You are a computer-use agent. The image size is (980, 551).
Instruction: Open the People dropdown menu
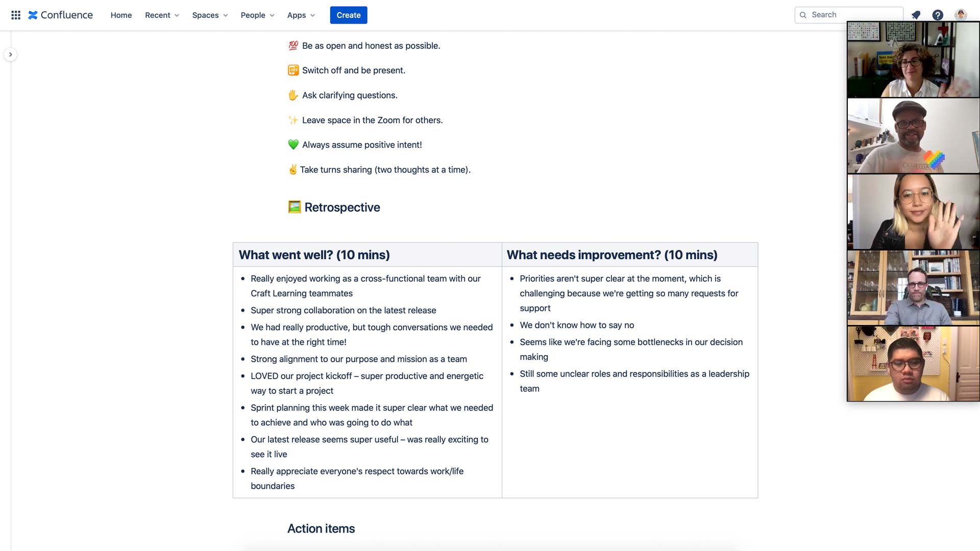[x=257, y=15]
